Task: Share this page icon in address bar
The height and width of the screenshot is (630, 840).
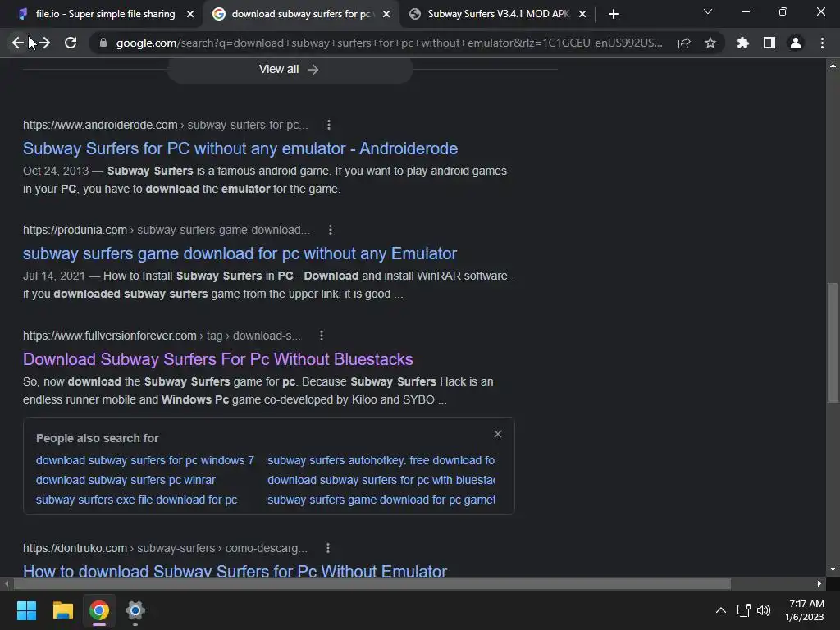Action: click(684, 43)
